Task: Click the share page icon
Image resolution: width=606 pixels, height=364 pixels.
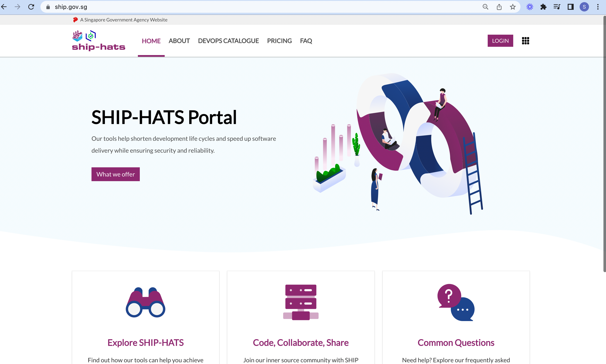Action: click(x=499, y=7)
